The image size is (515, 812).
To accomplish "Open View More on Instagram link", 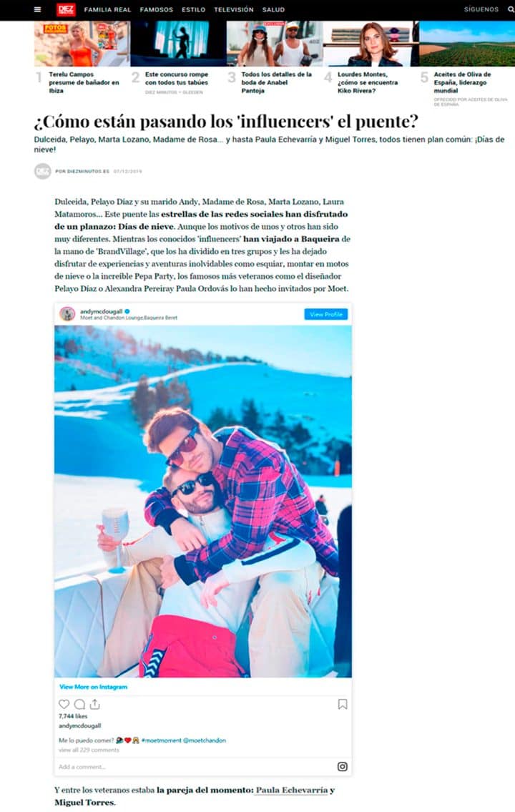I will pyautogui.click(x=93, y=687).
